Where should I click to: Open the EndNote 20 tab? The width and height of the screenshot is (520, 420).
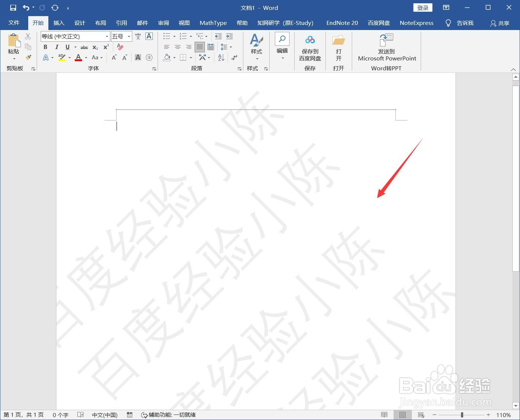[x=342, y=23]
